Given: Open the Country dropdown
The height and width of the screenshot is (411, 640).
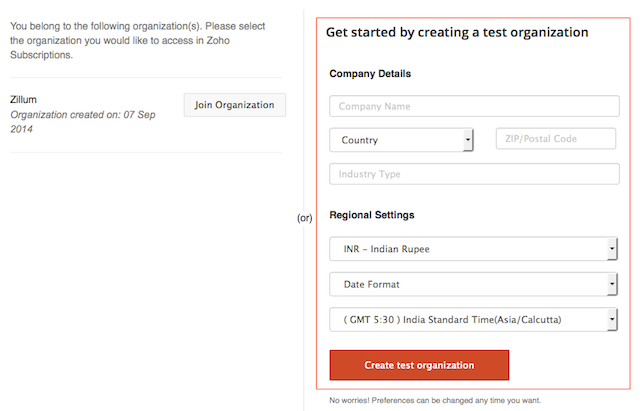Looking at the screenshot, I should pyautogui.click(x=400, y=140).
